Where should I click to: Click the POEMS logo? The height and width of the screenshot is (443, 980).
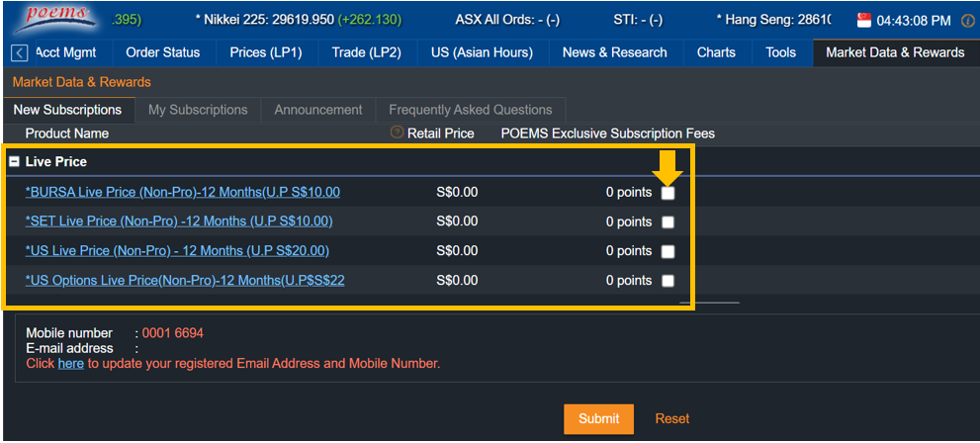click(x=55, y=19)
